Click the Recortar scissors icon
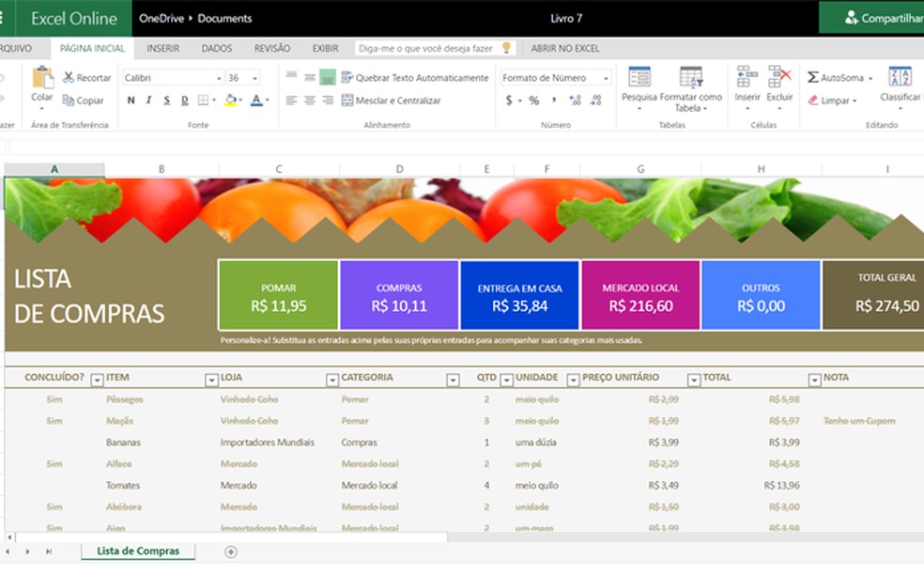924x576 pixels. pyautogui.click(x=69, y=78)
